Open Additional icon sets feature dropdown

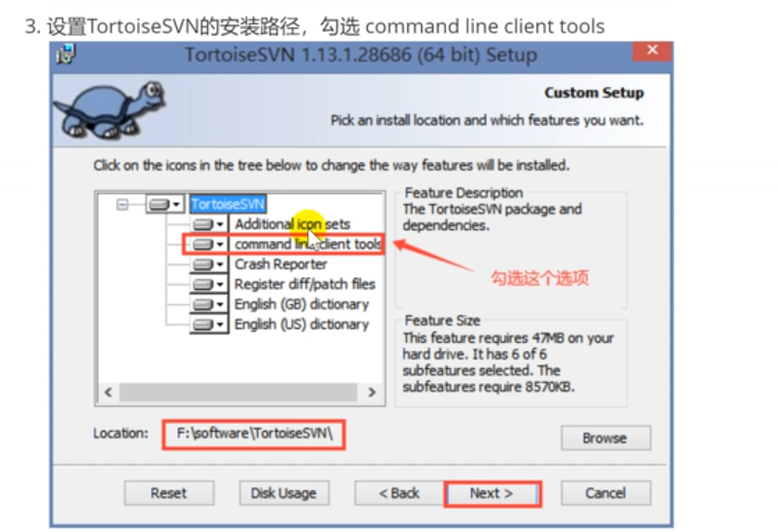209,224
